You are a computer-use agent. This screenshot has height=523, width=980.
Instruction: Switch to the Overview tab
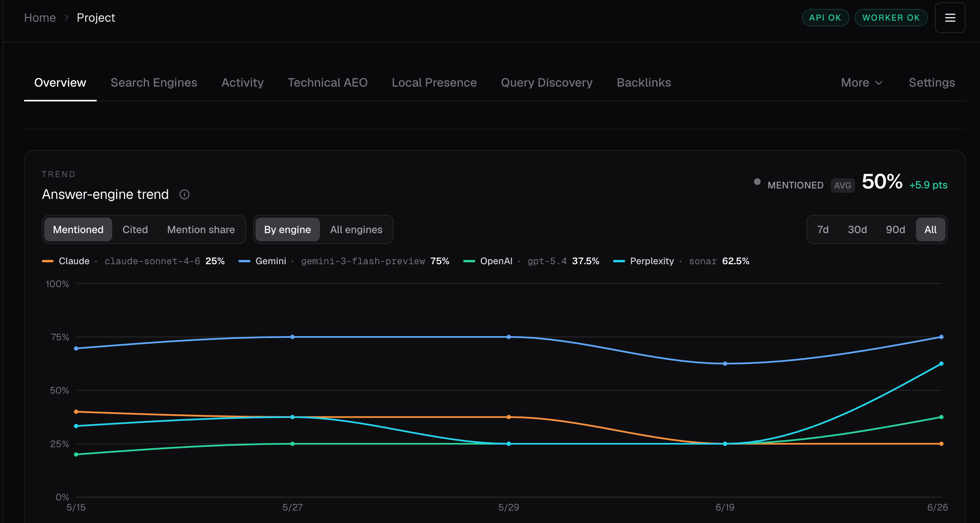coord(60,83)
